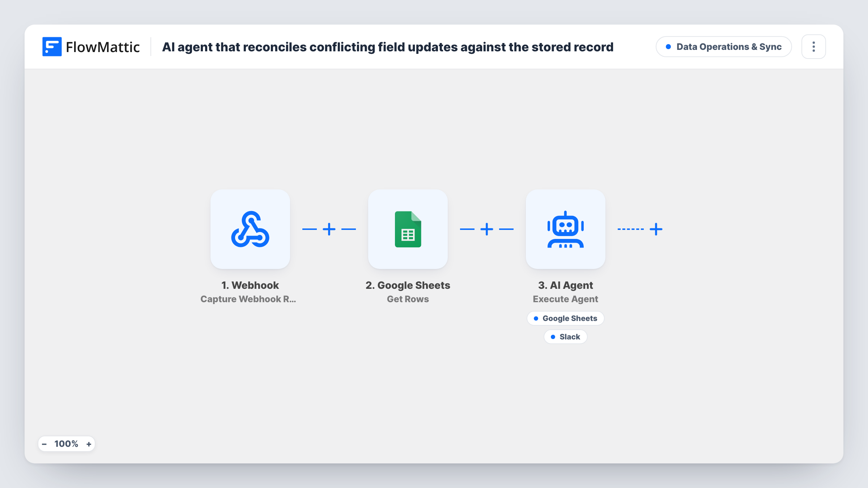Add step between Google Sheets and AI Agent
This screenshot has width=868, height=488.
487,229
